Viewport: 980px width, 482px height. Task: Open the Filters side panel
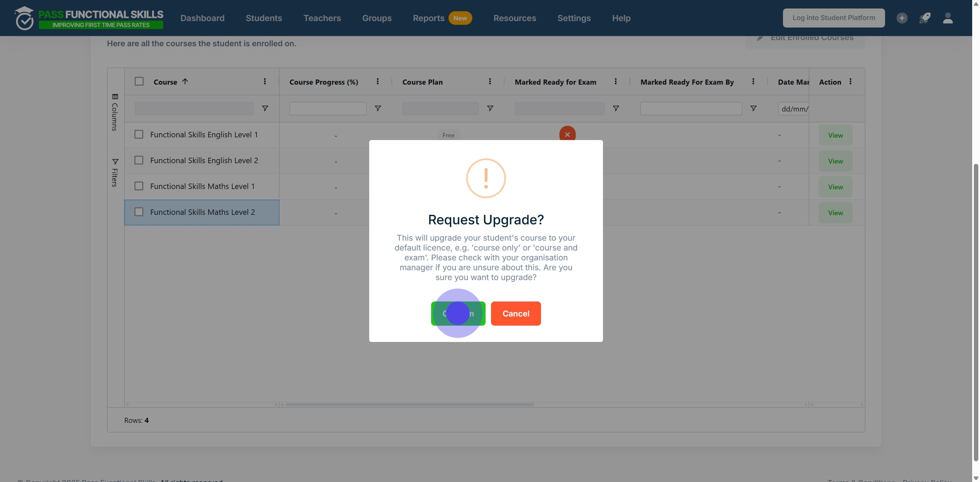[x=115, y=173]
